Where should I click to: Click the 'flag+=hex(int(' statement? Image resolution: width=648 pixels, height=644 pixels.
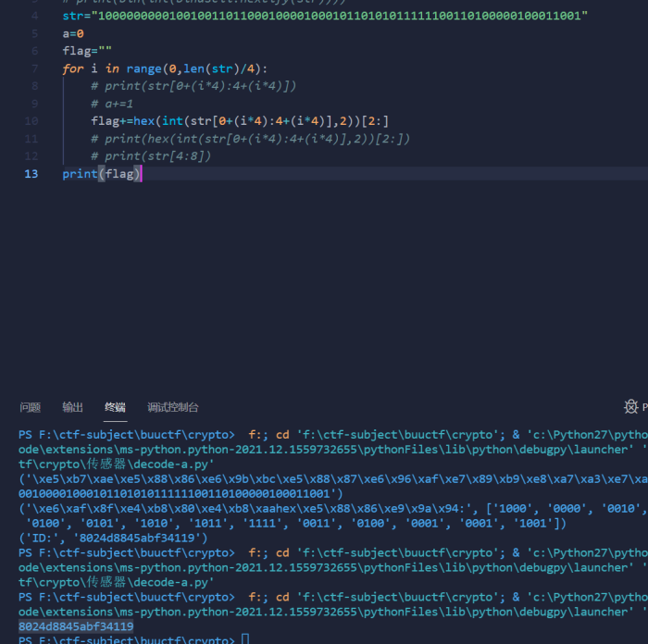240,121
